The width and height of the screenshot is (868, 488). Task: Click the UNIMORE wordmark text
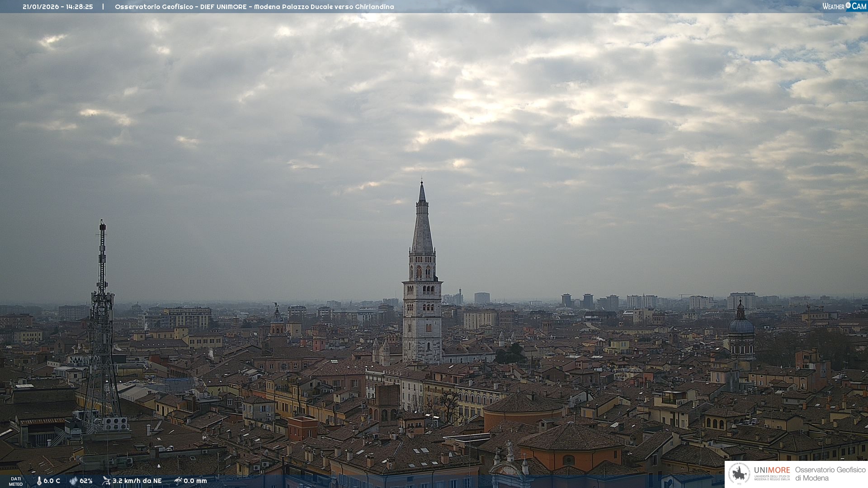(x=772, y=470)
